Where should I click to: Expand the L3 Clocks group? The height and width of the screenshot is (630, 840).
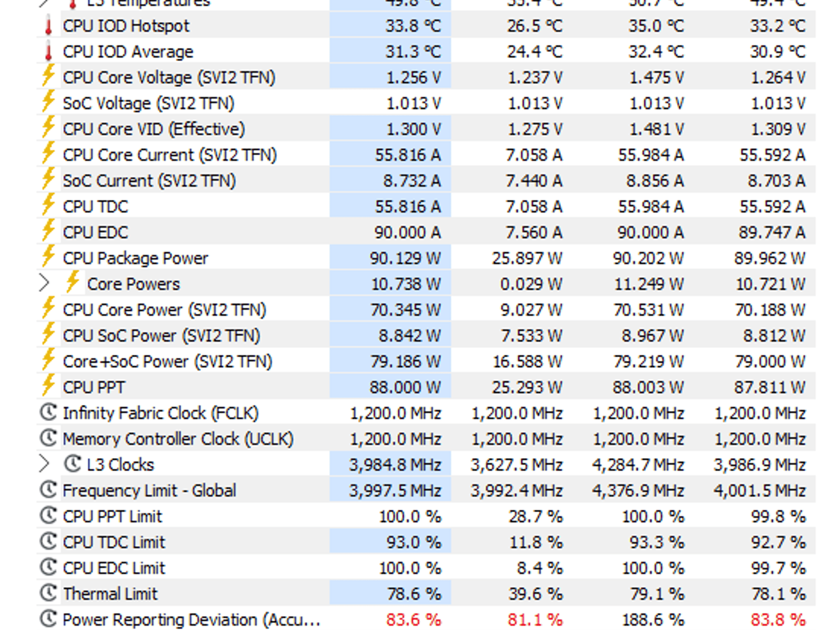click(x=44, y=464)
